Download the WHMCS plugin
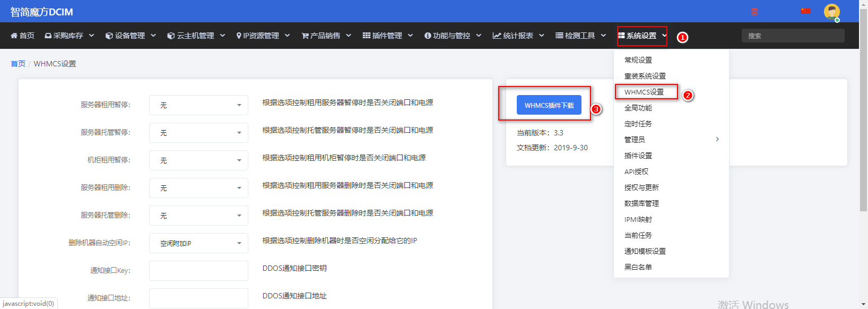 tap(549, 105)
